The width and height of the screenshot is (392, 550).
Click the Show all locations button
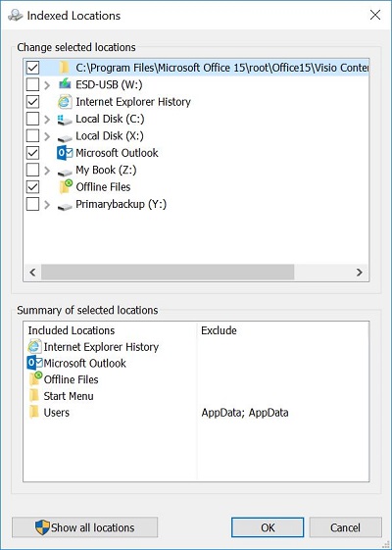click(85, 527)
